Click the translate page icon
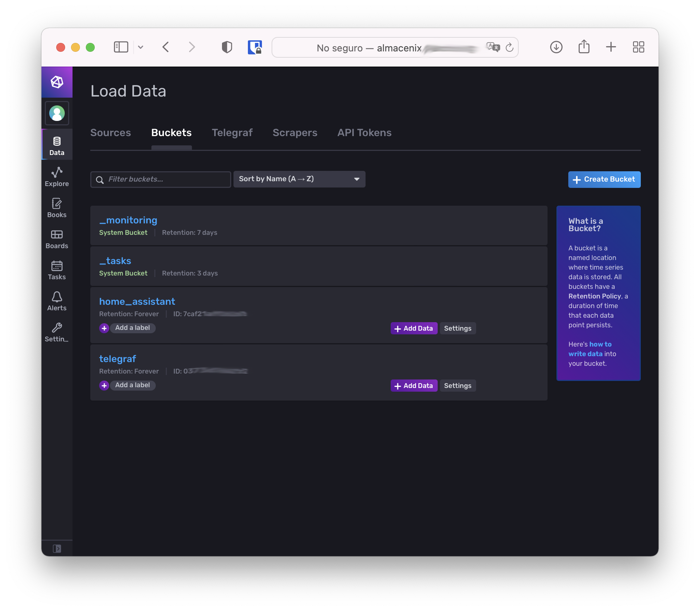Screen dimensions: 700x611 tap(493, 47)
